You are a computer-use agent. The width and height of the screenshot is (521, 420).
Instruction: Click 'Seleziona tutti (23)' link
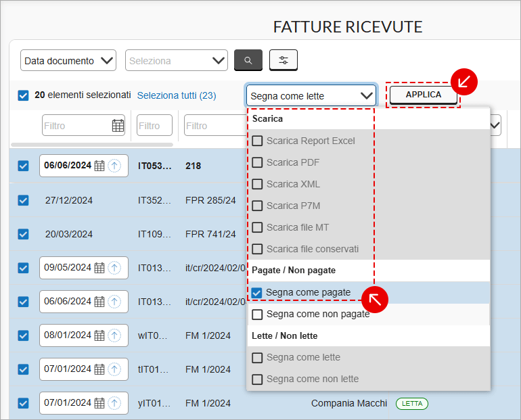click(x=177, y=95)
